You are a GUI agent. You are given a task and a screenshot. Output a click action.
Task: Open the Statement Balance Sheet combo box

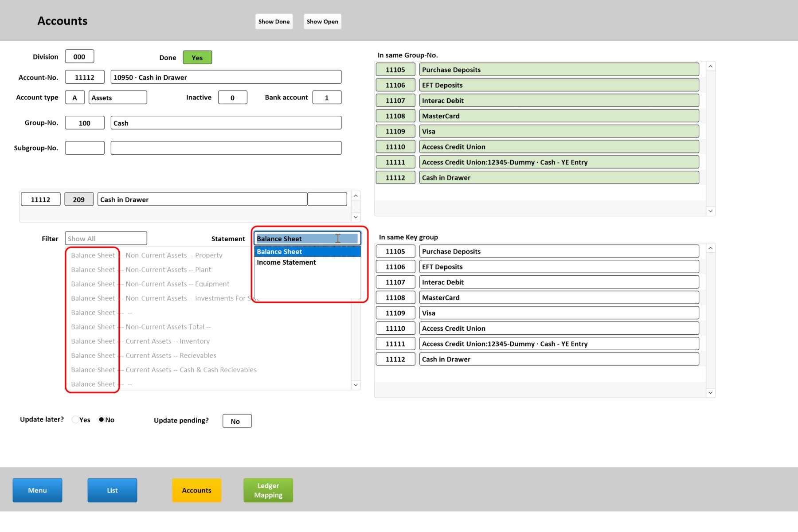pyautogui.click(x=307, y=239)
